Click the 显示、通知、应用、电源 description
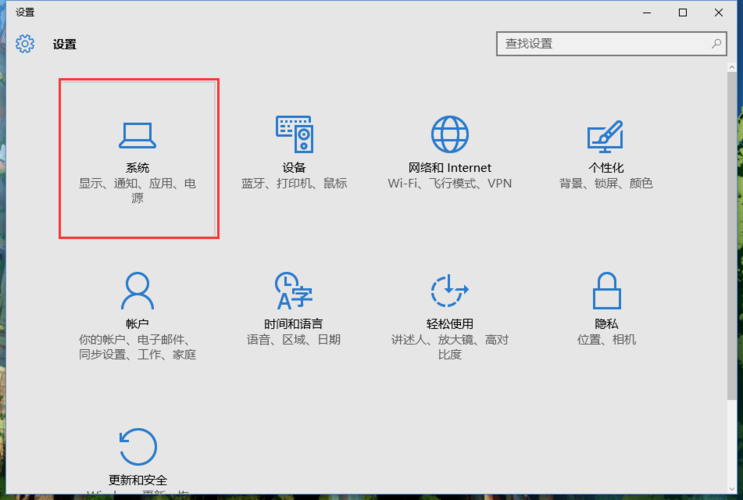The width and height of the screenshot is (743, 500). [137, 191]
